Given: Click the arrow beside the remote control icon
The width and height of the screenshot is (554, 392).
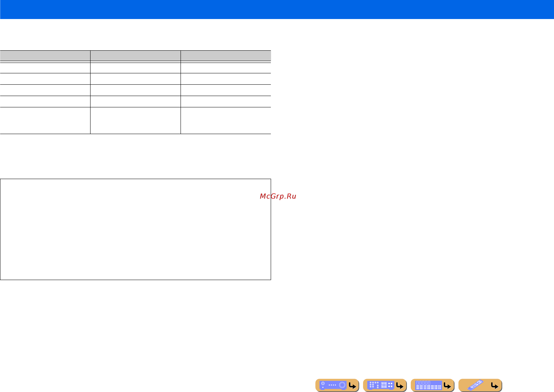Looking at the screenshot, I should click(x=495, y=386).
